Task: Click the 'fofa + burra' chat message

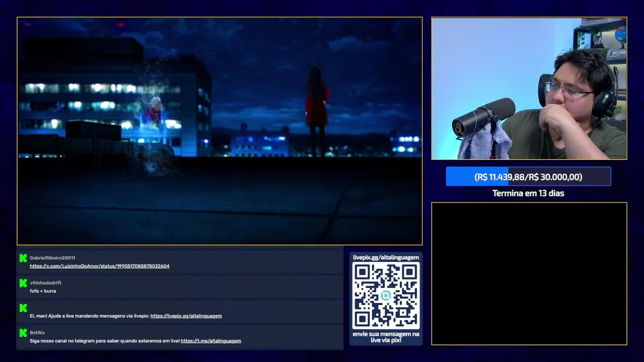Action: pyautogui.click(x=43, y=291)
